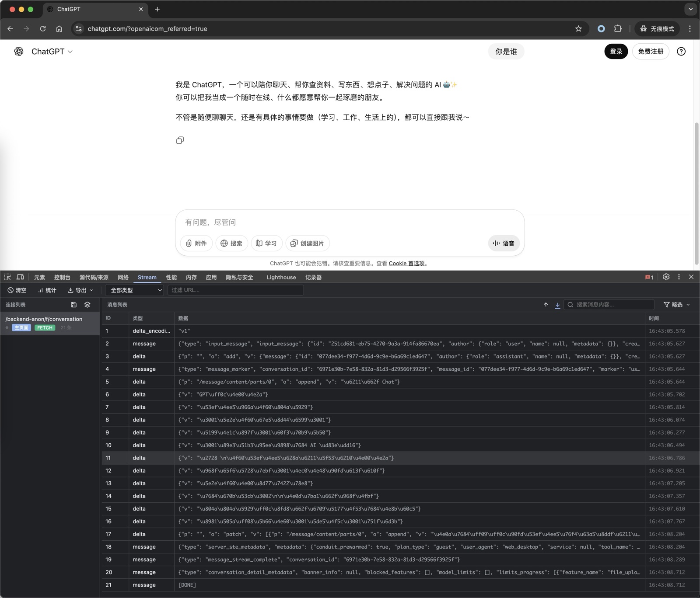
Task: Click the incognito mode 无痕模式 button
Action: pyautogui.click(x=657, y=29)
